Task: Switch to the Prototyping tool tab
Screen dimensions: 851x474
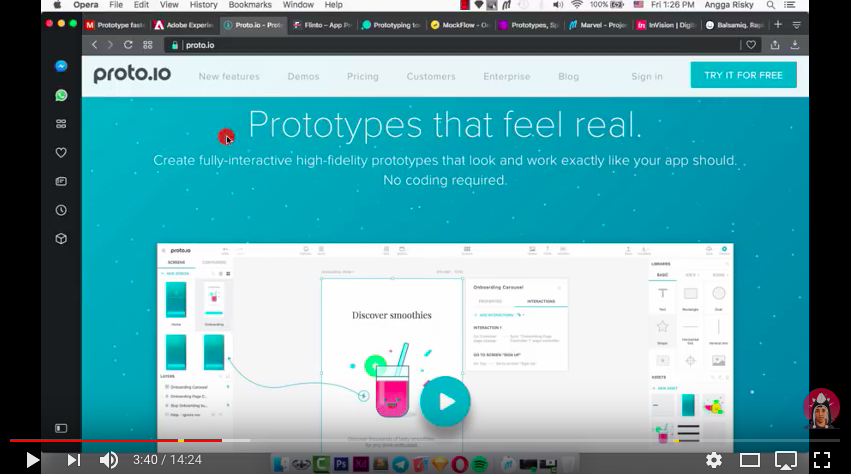Action: click(x=391, y=25)
